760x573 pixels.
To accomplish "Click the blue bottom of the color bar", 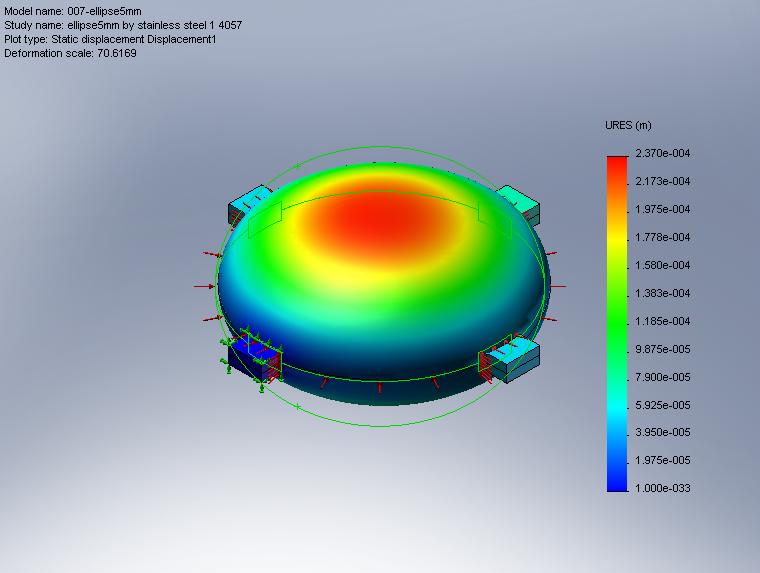I will point(616,480).
